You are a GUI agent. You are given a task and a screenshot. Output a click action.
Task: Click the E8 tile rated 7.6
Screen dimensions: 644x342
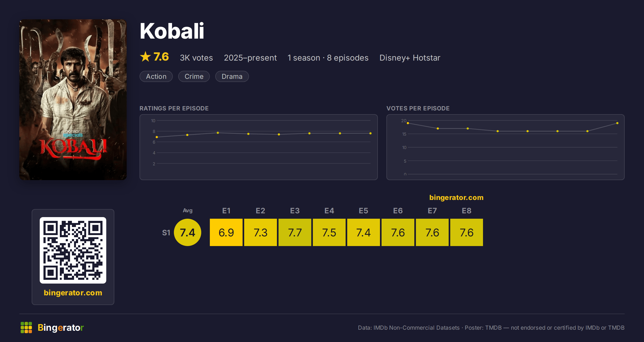[467, 232]
